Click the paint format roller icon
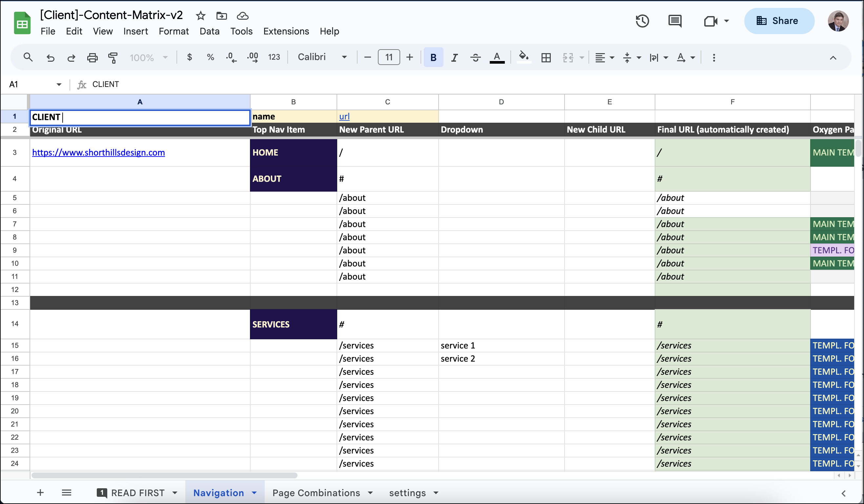864x504 pixels. coord(113,57)
